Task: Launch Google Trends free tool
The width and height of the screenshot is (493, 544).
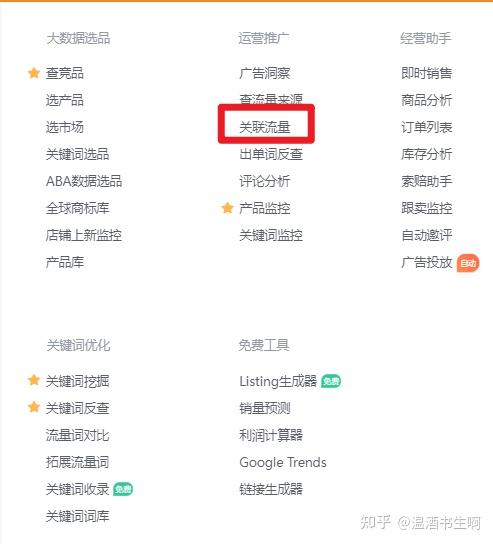Action: (283, 462)
